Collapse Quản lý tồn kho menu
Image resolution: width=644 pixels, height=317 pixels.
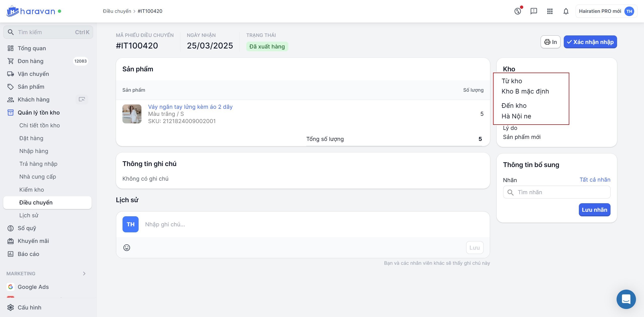[x=38, y=113]
